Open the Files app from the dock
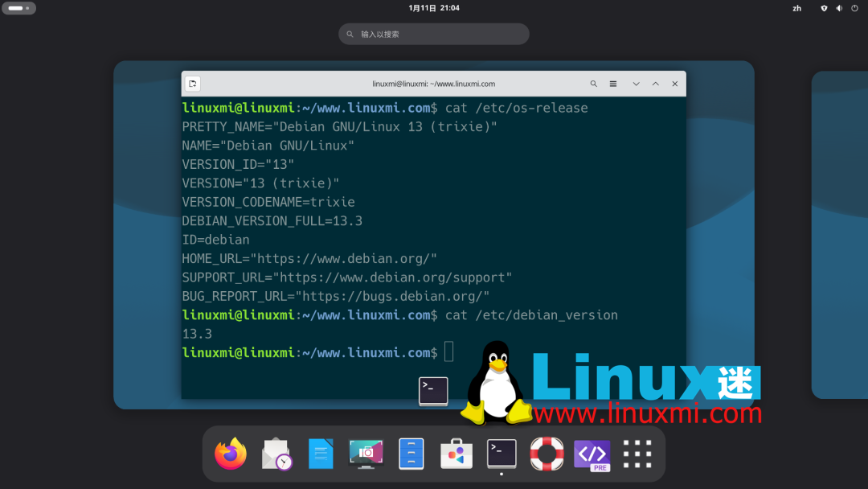The width and height of the screenshot is (868, 489). pyautogui.click(x=411, y=454)
